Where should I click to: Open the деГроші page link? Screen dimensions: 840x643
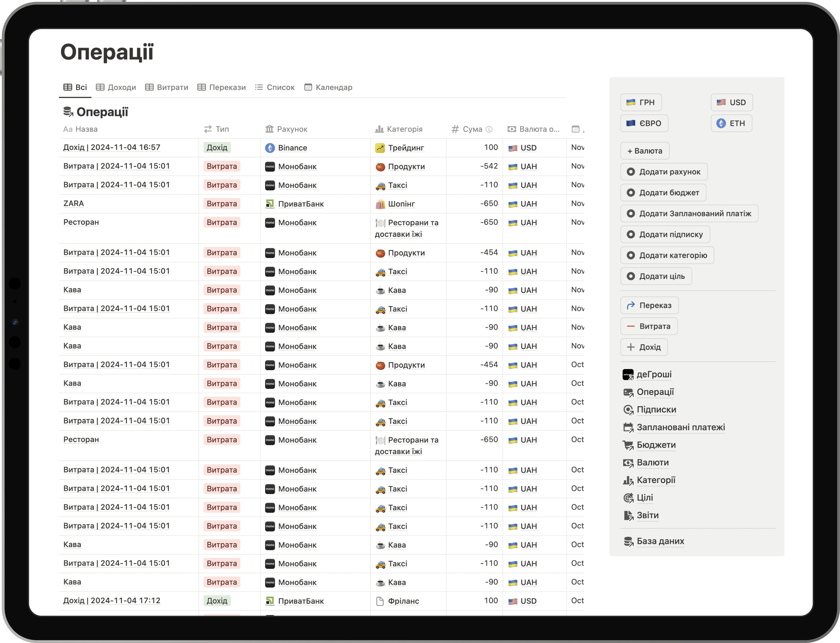654,374
